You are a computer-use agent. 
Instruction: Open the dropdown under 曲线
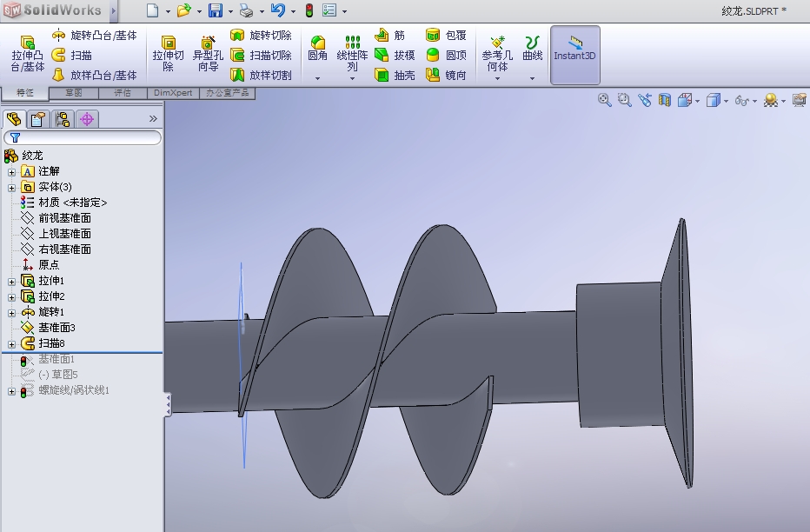pos(532,78)
